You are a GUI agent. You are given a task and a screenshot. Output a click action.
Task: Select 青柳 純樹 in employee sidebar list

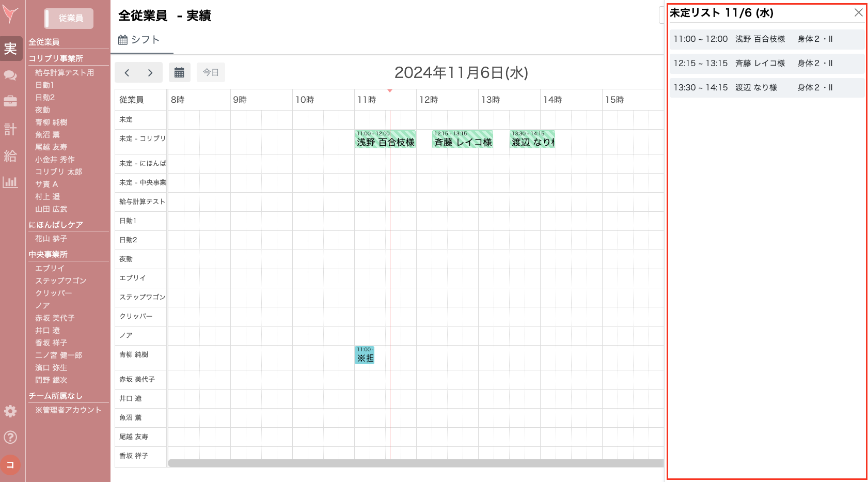51,122
